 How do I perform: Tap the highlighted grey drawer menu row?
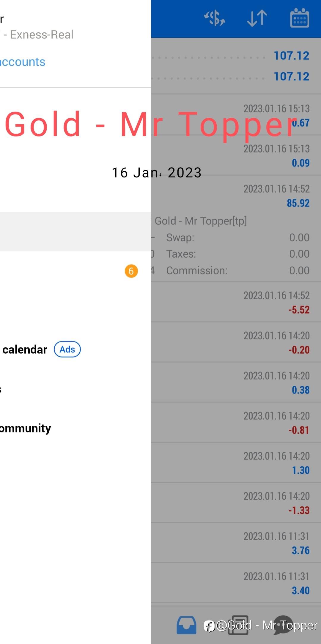(x=75, y=232)
